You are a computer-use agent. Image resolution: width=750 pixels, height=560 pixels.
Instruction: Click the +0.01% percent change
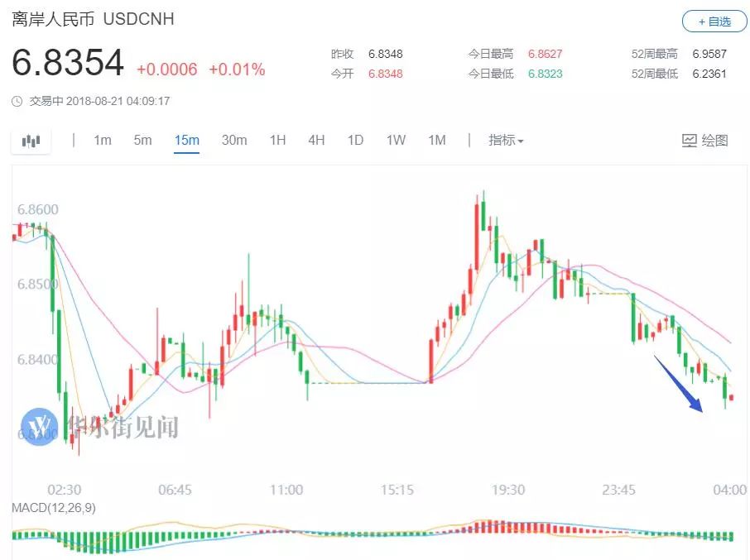[x=237, y=69]
